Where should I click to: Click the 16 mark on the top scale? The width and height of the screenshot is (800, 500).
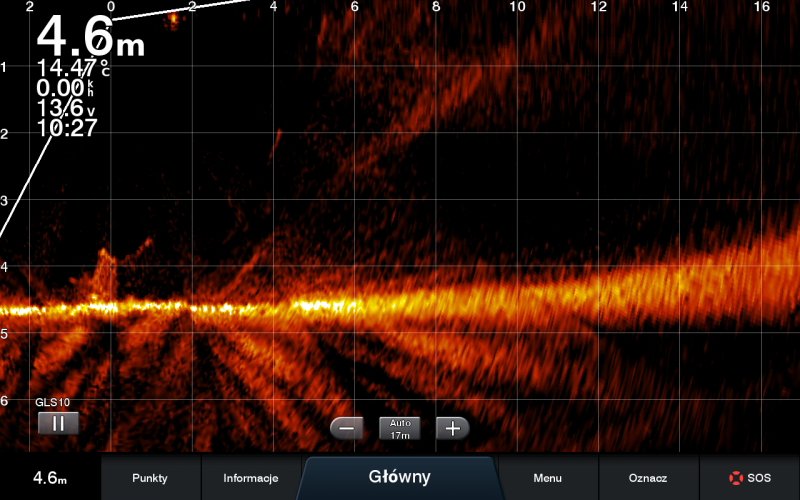click(761, 7)
